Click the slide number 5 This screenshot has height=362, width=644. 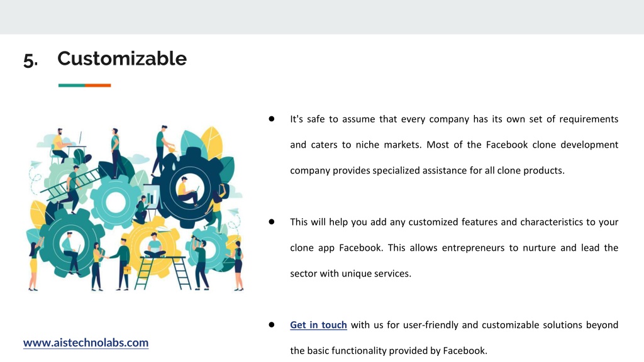[30, 60]
